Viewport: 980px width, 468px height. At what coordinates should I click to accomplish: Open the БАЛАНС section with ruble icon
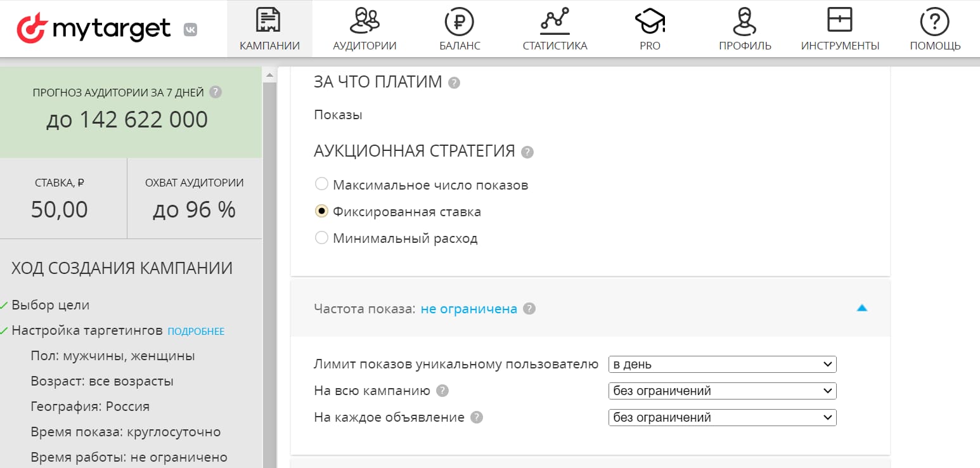(460, 28)
